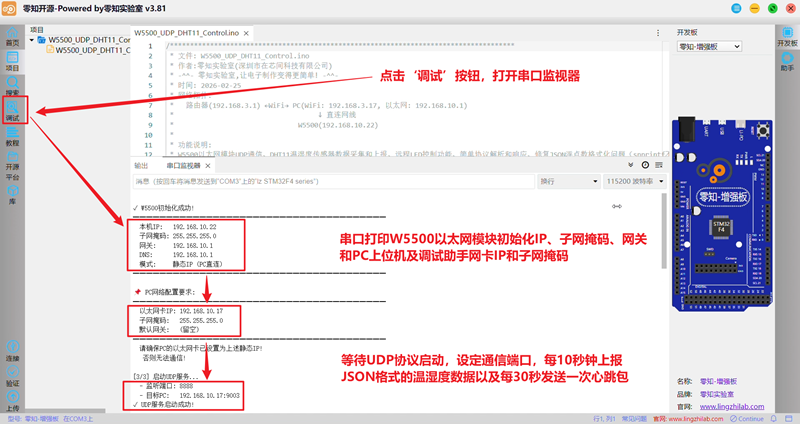Open the 零知-增强板 board selection dropdown

coord(709,46)
